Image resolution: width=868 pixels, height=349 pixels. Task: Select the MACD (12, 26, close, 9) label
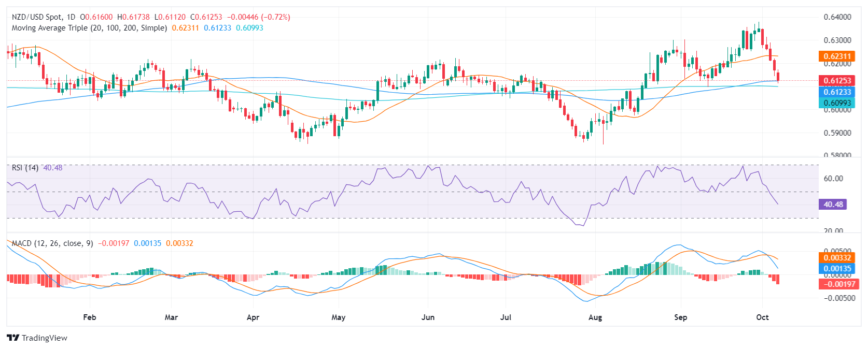52,243
